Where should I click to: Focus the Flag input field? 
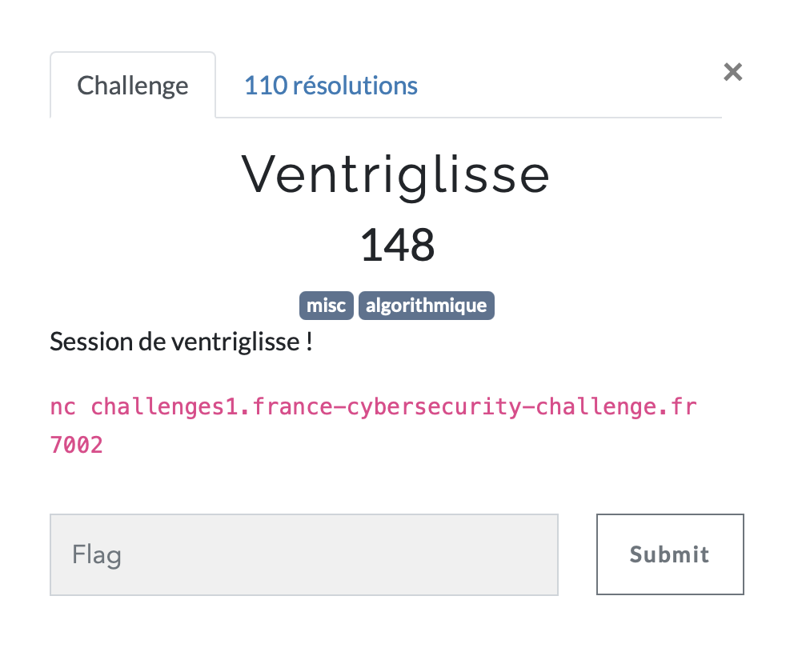[x=304, y=554]
